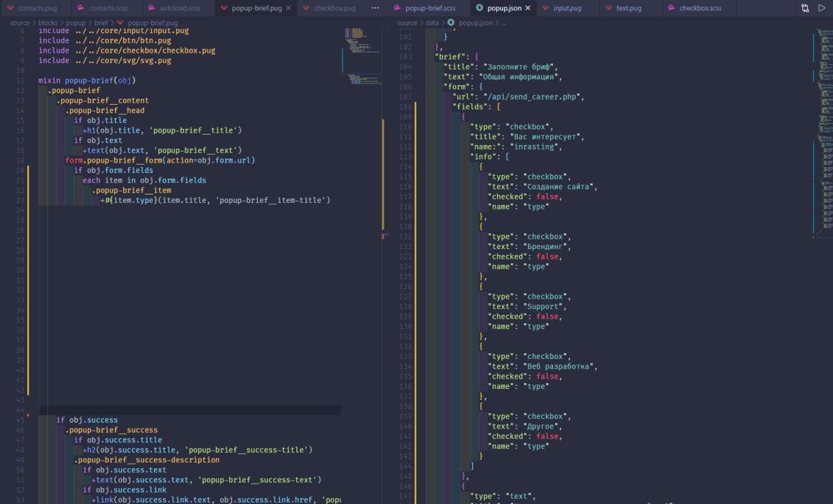Close the popup-brief.pug tab
The width and height of the screenshot is (833, 504).
pos(290,8)
